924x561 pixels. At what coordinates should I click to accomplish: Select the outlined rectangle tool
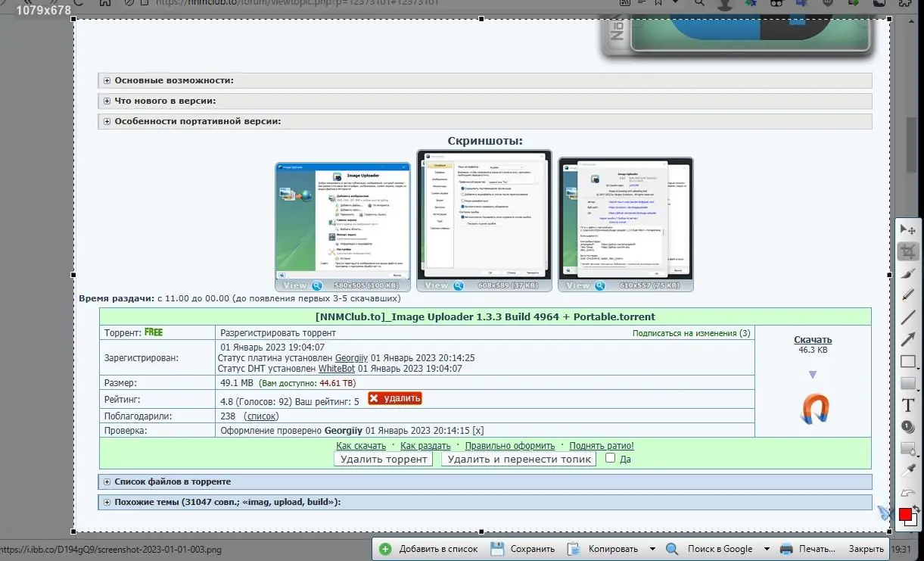908,361
